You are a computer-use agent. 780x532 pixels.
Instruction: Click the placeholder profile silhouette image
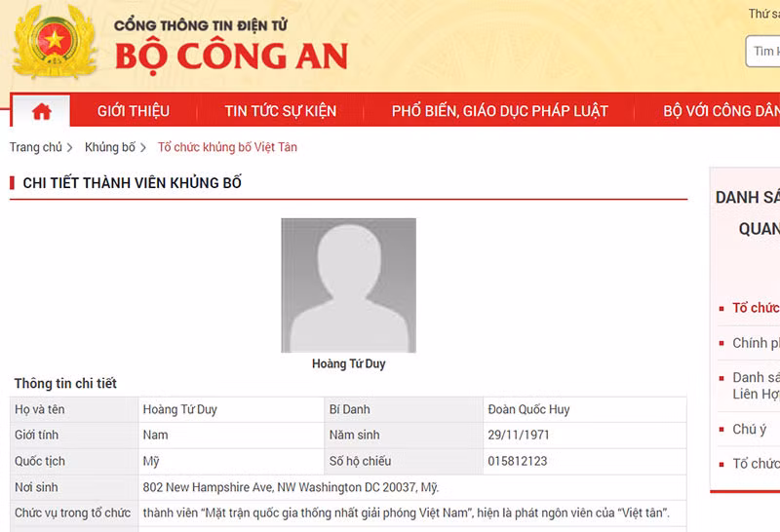point(349,285)
